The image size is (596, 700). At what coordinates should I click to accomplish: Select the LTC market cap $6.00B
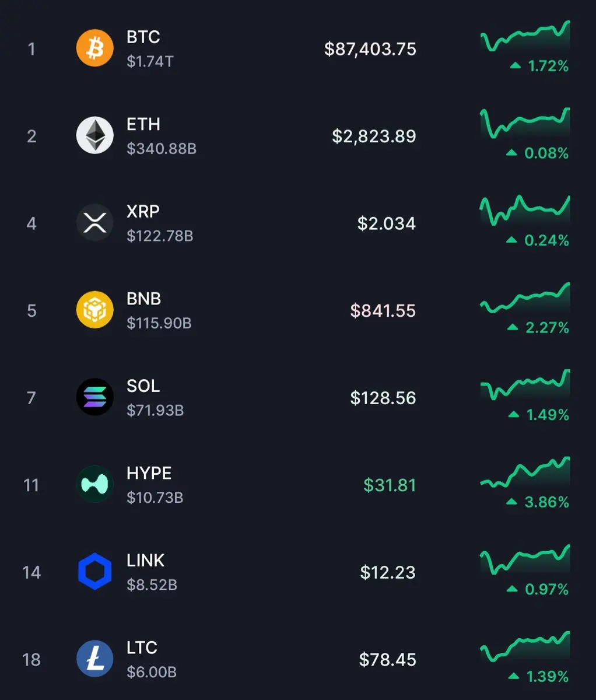point(152,672)
